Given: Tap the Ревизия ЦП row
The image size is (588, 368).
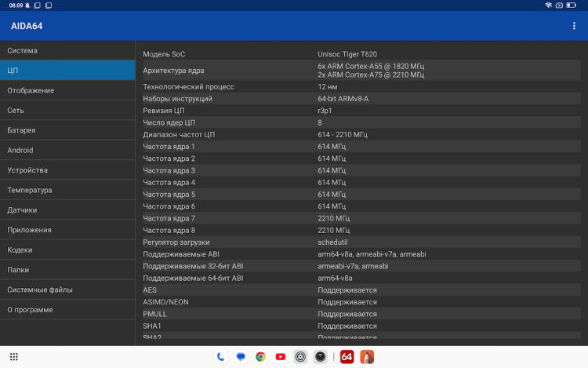Looking at the screenshot, I should (361, 111).
